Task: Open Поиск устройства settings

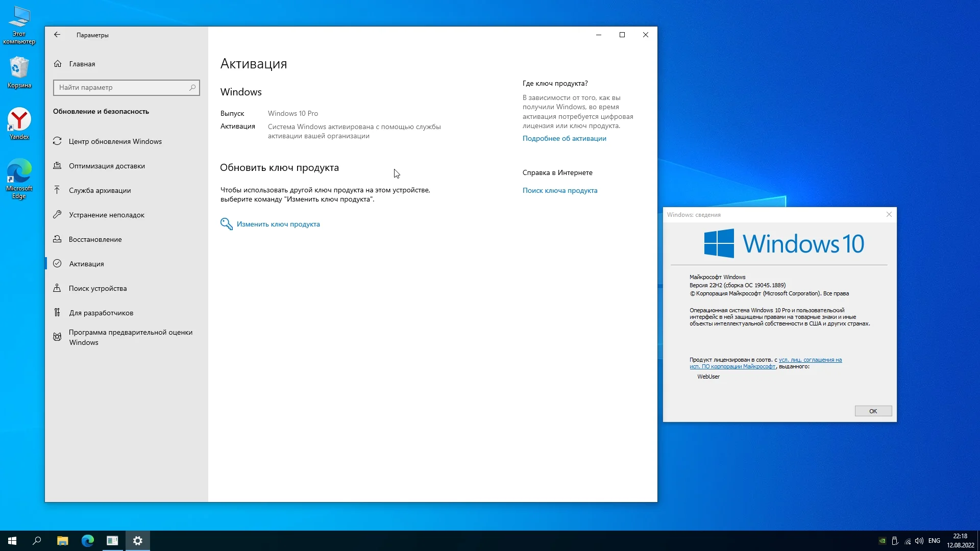Action: (x=97, y=288)
